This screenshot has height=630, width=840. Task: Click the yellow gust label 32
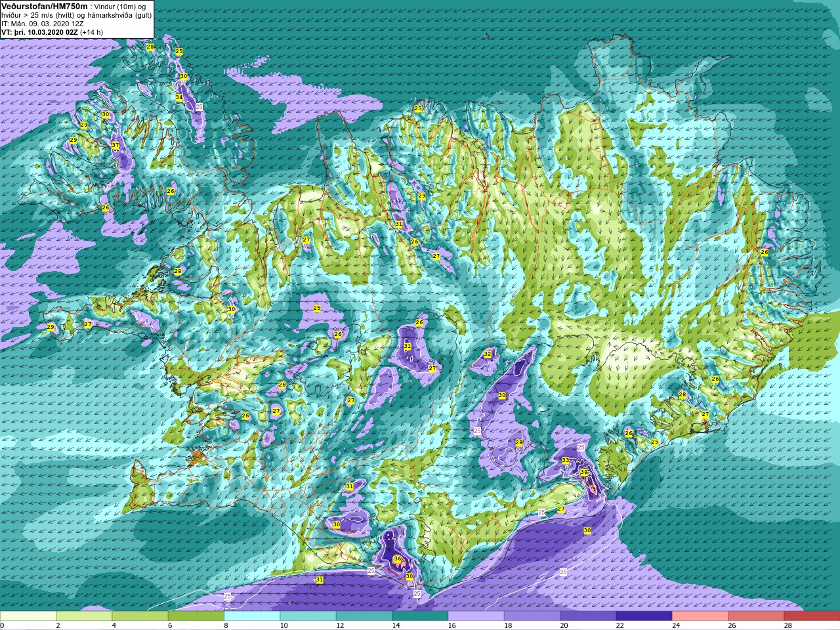click(487, 354)
